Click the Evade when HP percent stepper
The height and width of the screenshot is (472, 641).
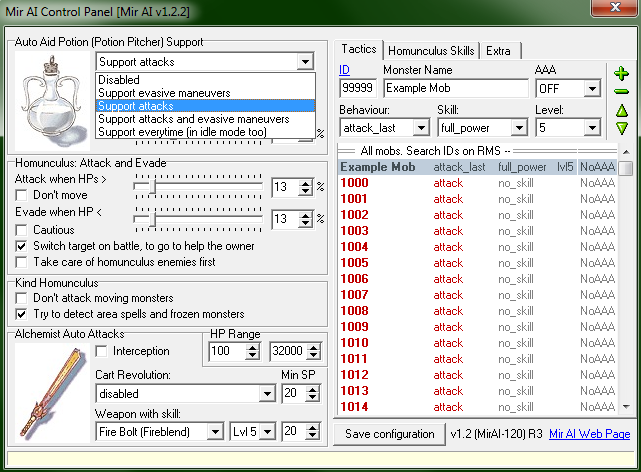click(305, 219)
